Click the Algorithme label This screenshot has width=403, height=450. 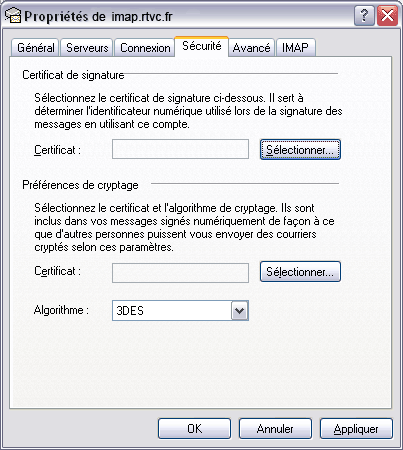click(61, 310)
